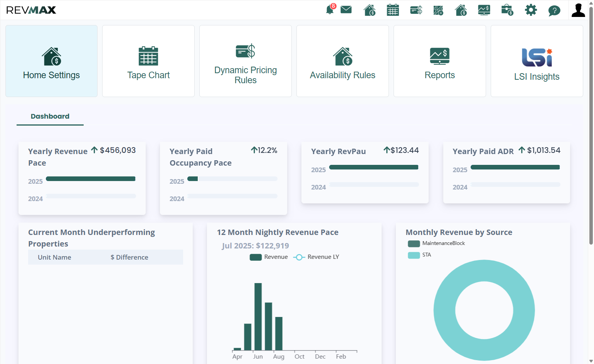The image size is (594, 364).
Task: Open settings gear icon
Action: click(531, 10)
